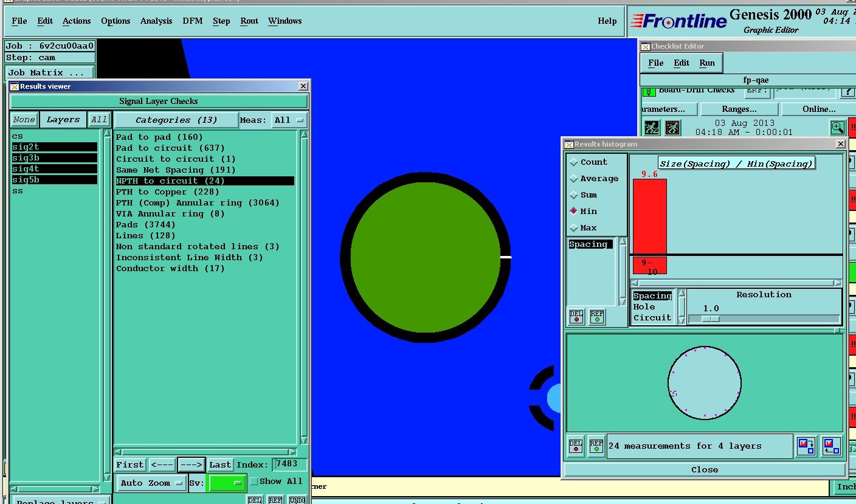This screenshot has width=856, height=504.
Task: Click the red 9.6 histogram bar
Action: [650, 216]
